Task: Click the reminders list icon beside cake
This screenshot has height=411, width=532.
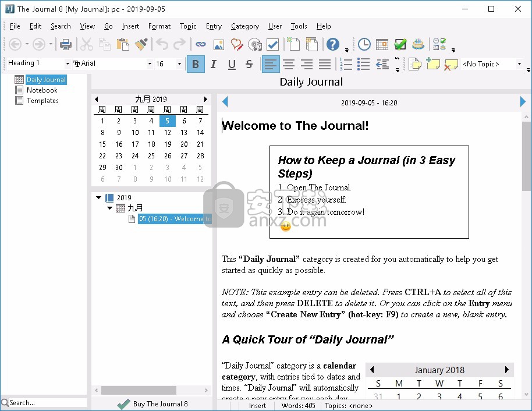Action: [439, 44]
